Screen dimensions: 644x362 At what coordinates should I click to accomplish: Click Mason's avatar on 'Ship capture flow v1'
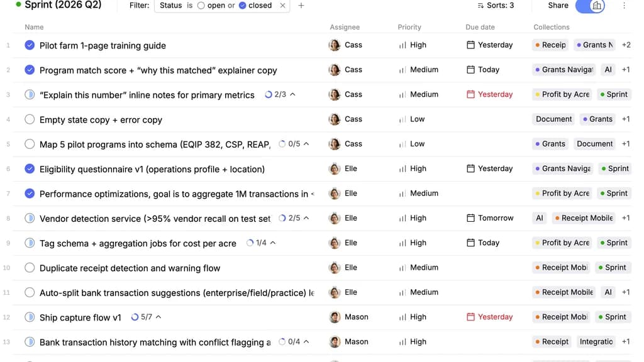[335, 317]
